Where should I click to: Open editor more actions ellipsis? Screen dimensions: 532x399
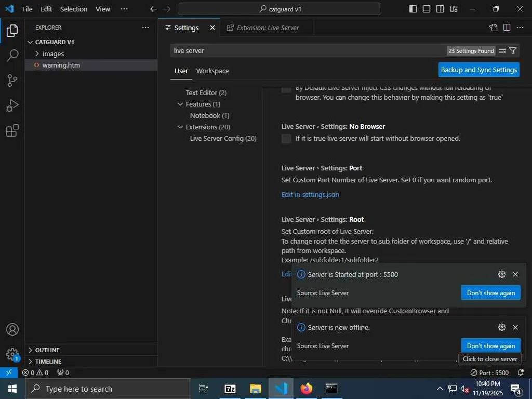[520, 28]
